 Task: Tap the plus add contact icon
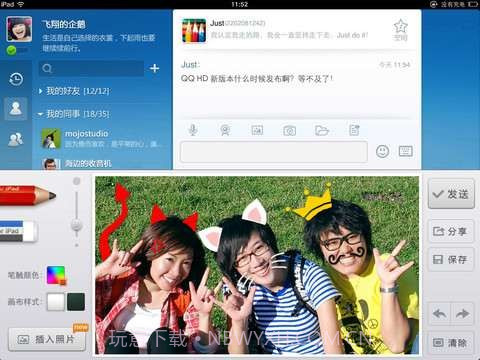pos(154,68)
